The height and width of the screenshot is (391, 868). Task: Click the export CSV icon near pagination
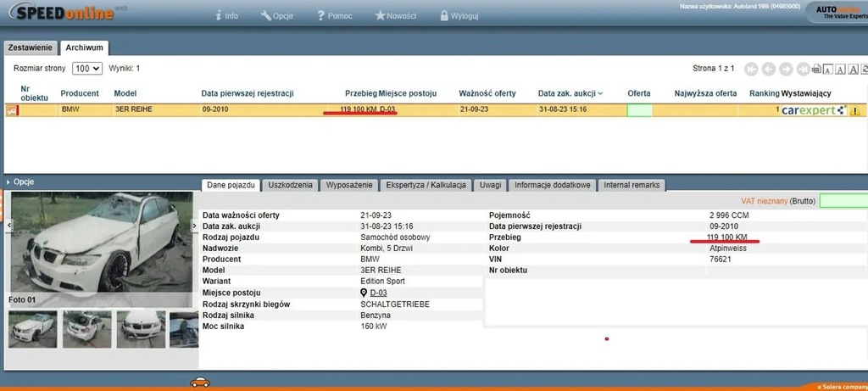[x=815, y=69]
